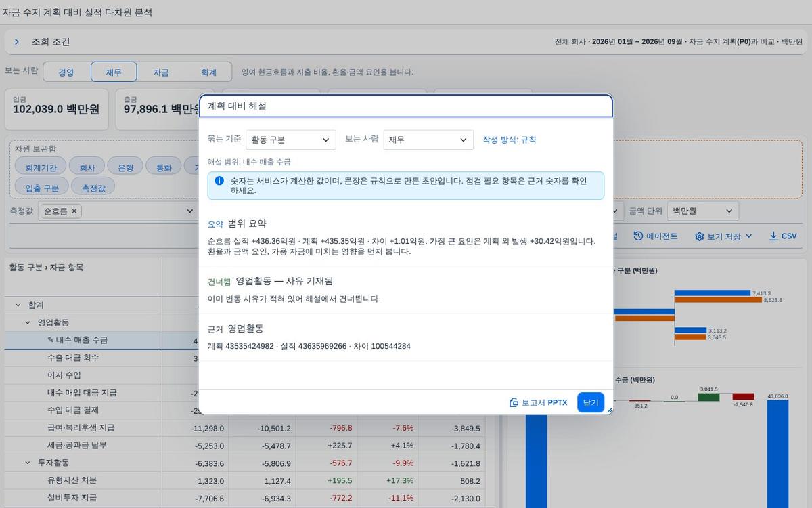Click the dialog resize grip corner

609,410
